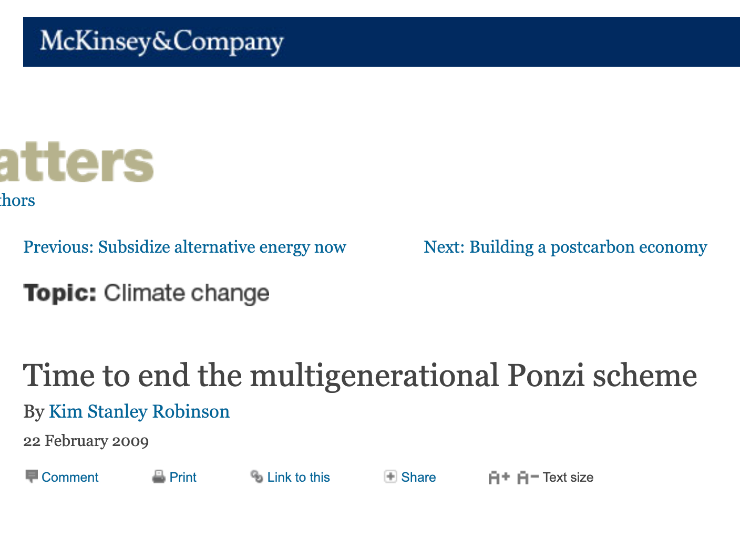This screenshot has height=560, width=740.
Task: Click the chain link icon
Action: tap(256, 476)
